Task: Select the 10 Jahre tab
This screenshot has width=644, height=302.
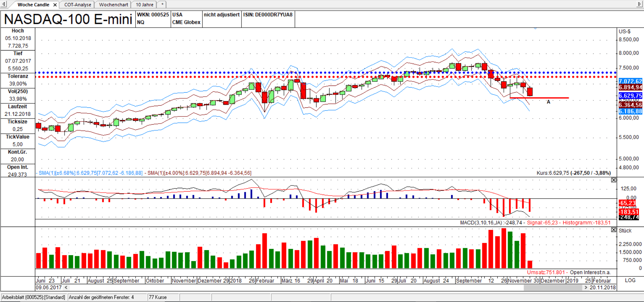Action: point(145,5)
